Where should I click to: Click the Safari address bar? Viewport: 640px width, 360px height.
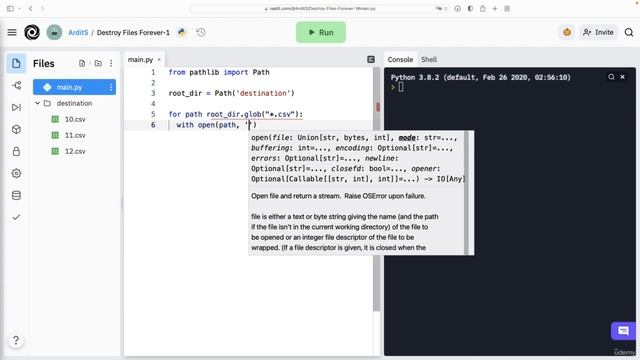pyautogui.click(x=320, y=9)
